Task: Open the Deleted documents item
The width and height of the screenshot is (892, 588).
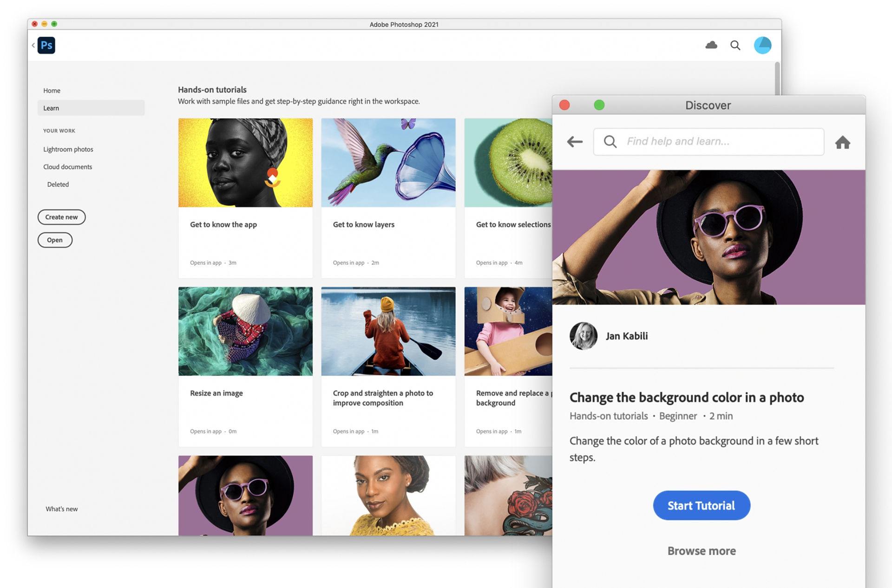Action: point(58,184)
